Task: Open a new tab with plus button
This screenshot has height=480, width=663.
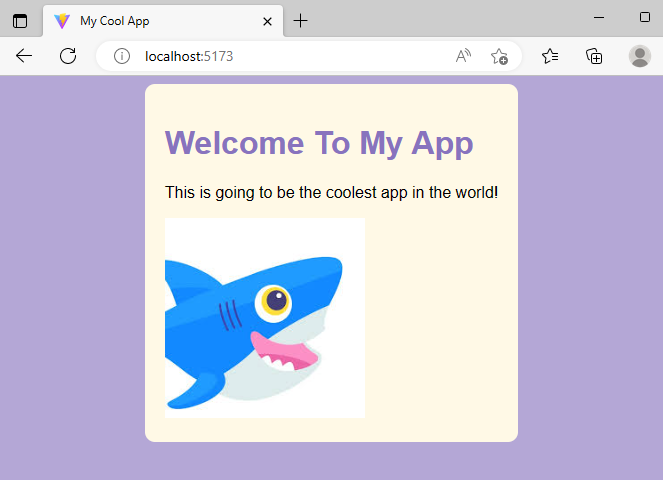Action: point(301,20)
